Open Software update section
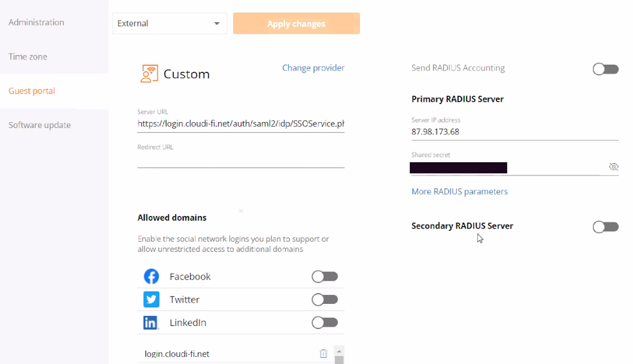Screen dimensions: 633x364 40,125
